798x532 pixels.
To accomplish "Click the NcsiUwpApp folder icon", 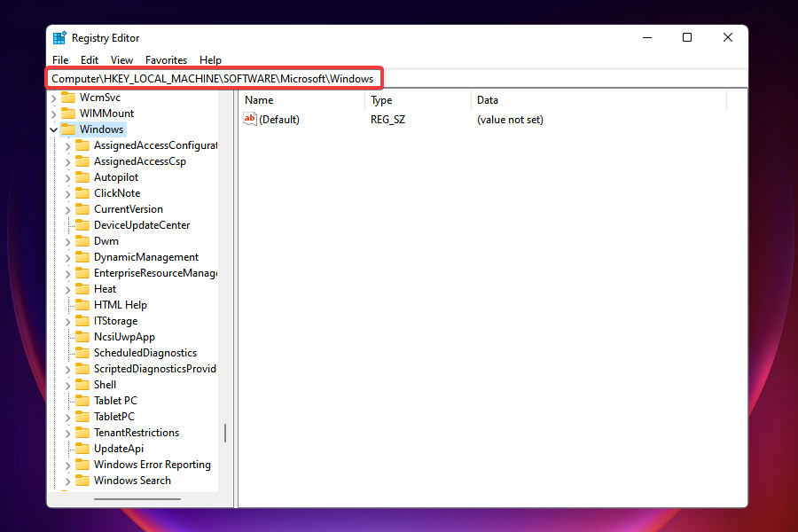I will coord(82,337).
